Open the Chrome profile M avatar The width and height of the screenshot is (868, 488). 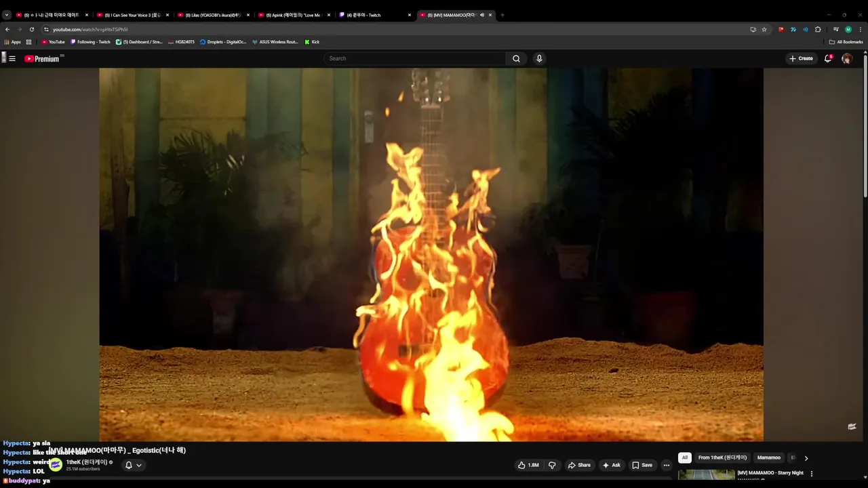click(x=848, y=29)
